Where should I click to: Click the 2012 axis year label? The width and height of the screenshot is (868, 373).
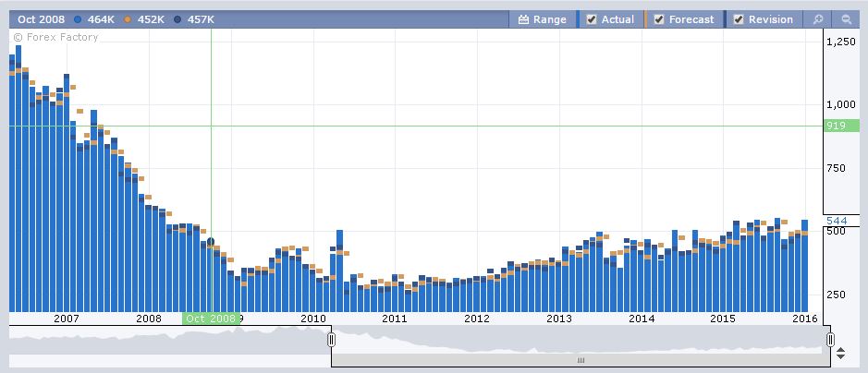click(x=477, y=319)
